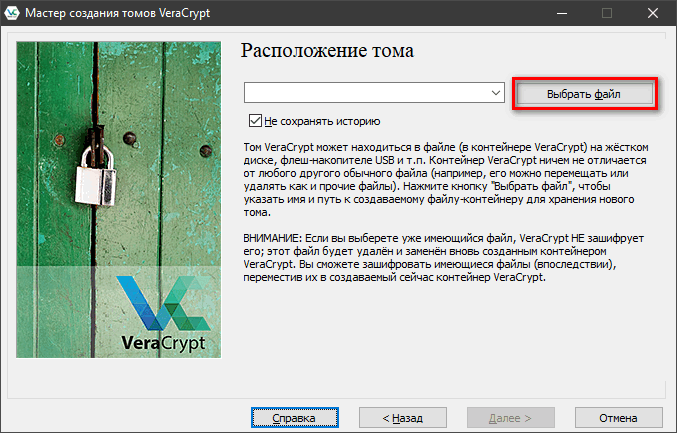Go back using the "< Назад" button

[x=390, y=416]
